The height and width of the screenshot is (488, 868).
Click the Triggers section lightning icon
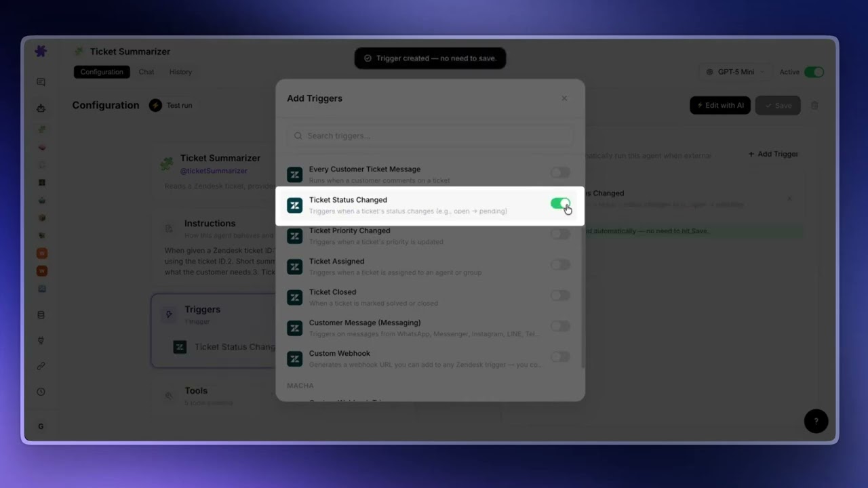click(x=169, y=314)
